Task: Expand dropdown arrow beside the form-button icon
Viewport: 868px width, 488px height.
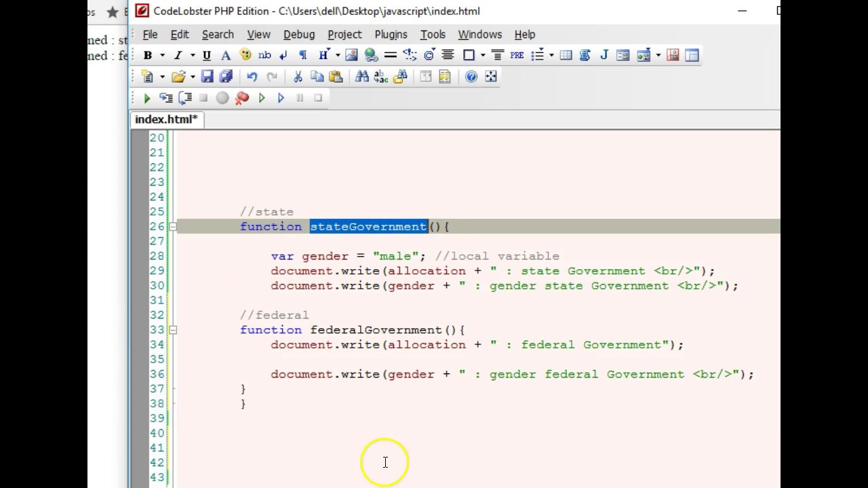Action: (658, 56)
